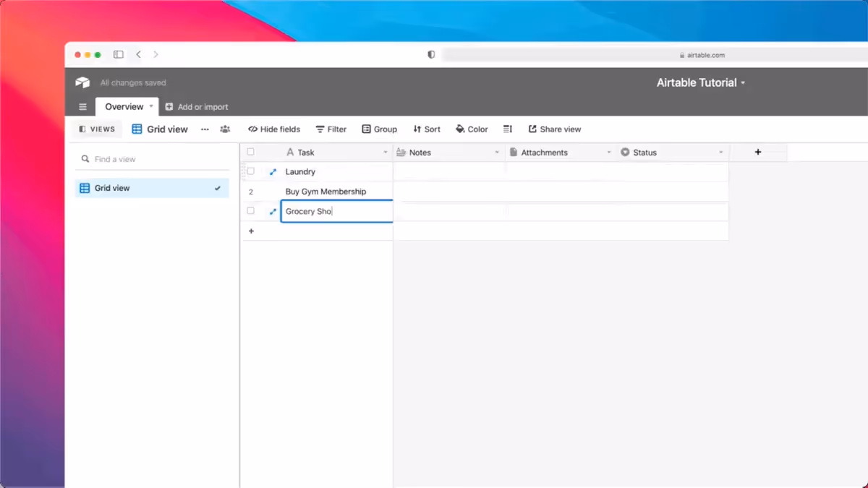
Task: Select the checkbox on the Laundry row
Action: click(x=250, y=171)
